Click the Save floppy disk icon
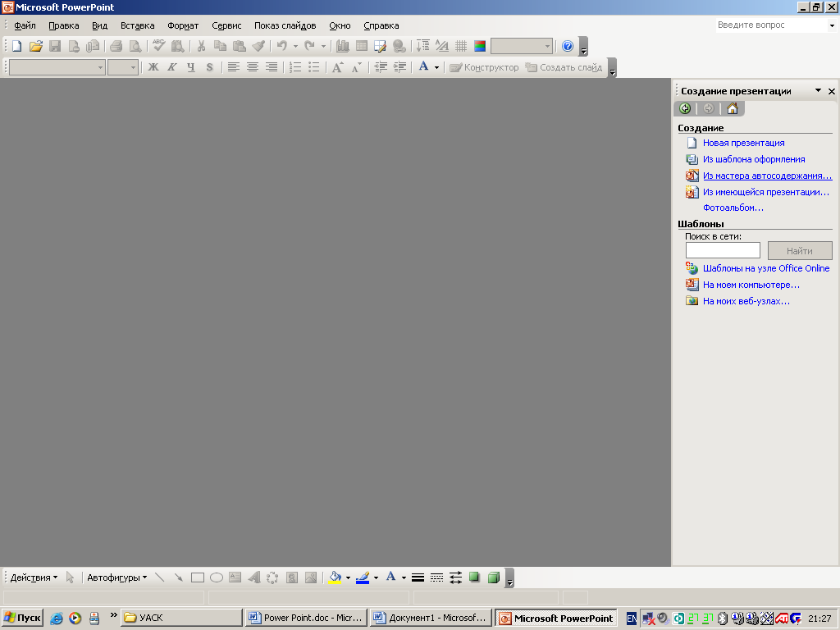The image size is (840, 630). pyautogui.click(x=55, y=46)
